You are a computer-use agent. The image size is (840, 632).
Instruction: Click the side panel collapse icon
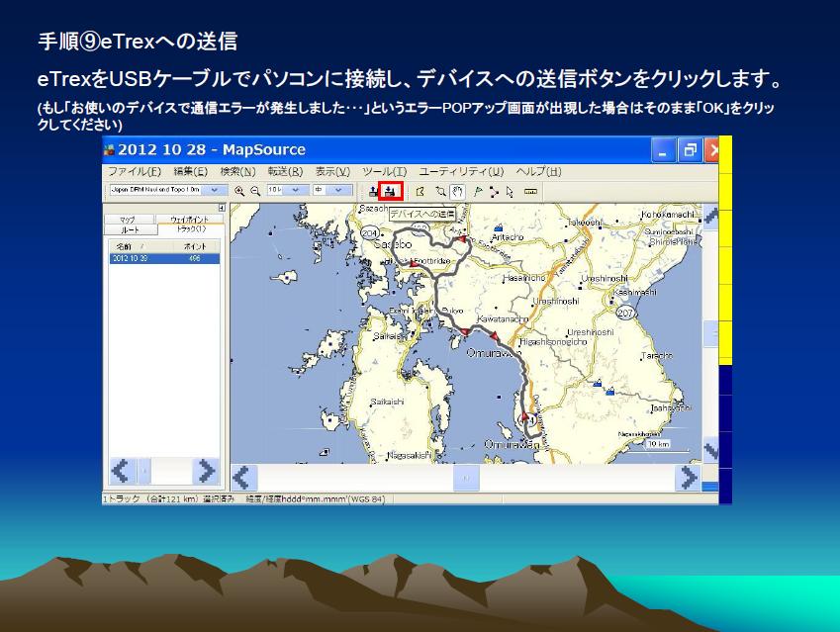(x=222, y=208)
